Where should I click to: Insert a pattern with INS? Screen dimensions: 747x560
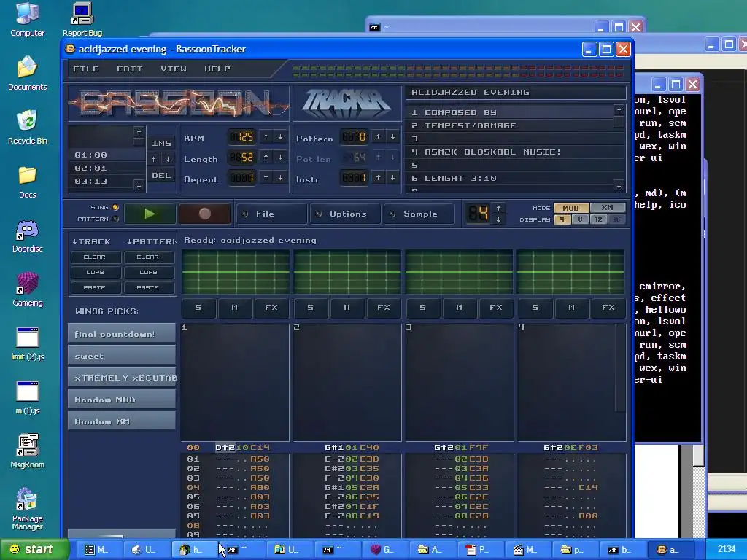(x=161, y=143)
